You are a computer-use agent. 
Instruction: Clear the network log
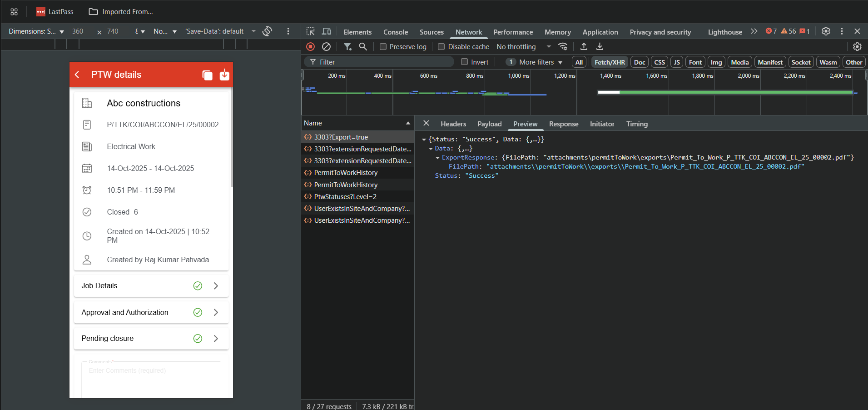point(326,46)
